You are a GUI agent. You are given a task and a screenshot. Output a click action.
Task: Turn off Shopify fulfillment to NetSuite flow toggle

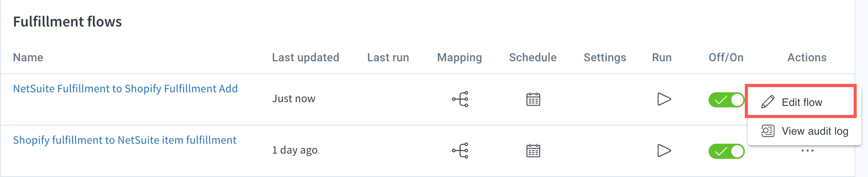[x=726, y=151]
